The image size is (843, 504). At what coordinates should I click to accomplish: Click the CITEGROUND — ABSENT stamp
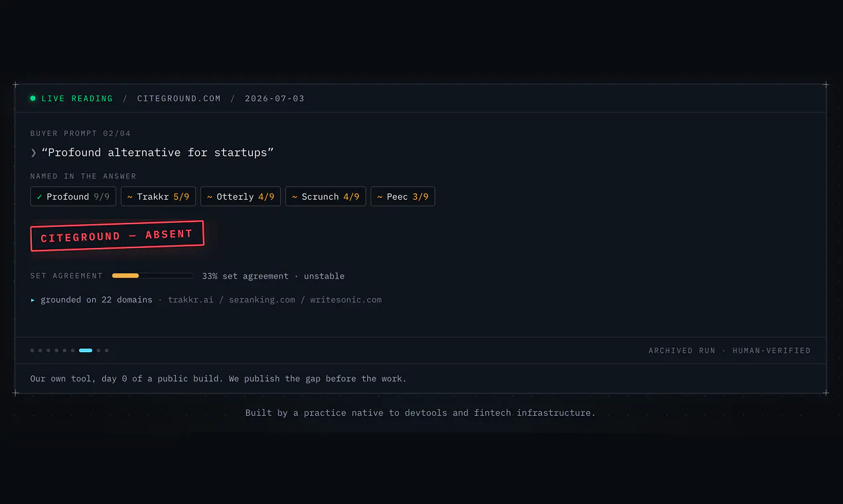[x=117, y=235]
